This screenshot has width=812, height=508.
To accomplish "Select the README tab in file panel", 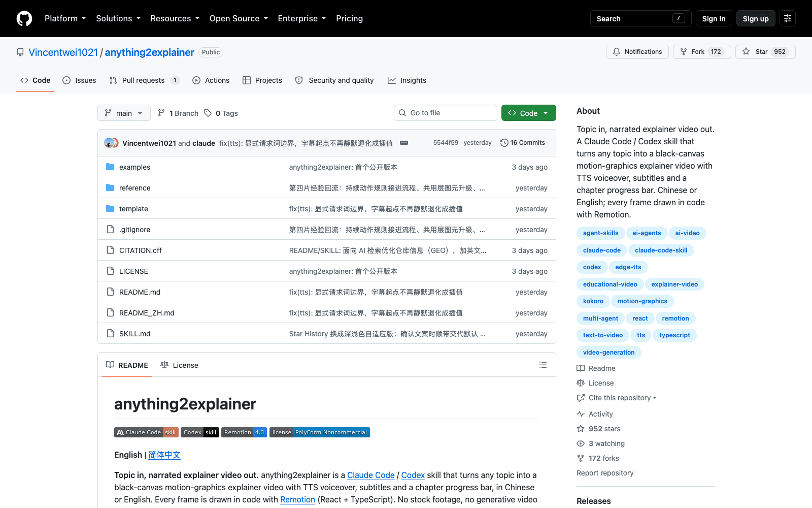I will coord(127,365).
